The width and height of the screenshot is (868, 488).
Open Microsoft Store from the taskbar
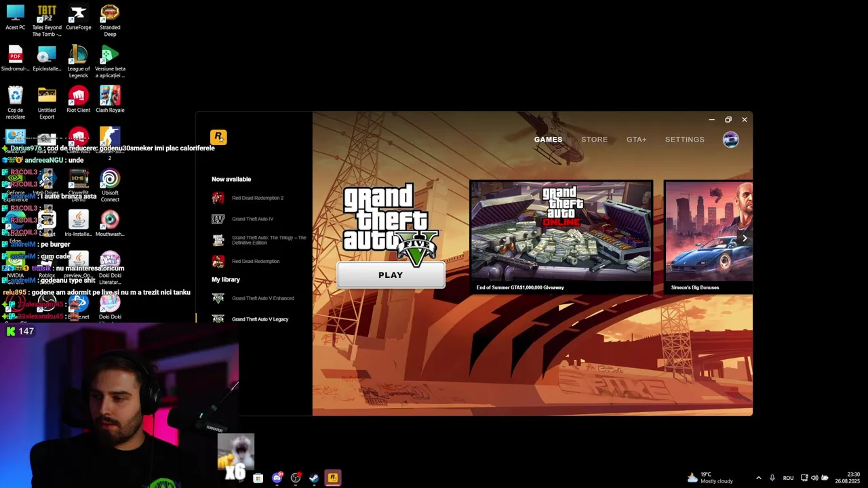coord(258,479)
